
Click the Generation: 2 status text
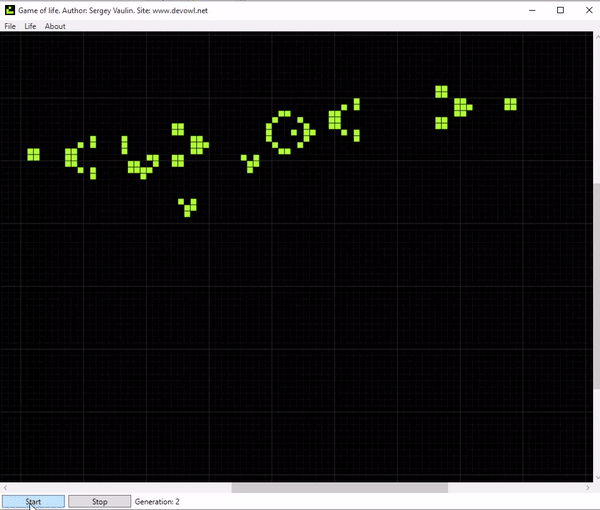(x=157, y=502)
